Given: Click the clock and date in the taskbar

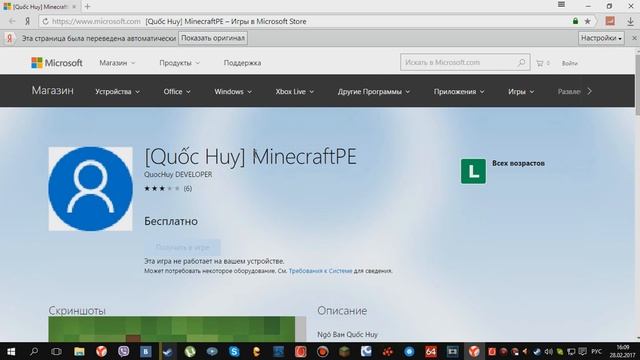Looking at the screenshot, I should pyautogui.click(x=623, y=351).
